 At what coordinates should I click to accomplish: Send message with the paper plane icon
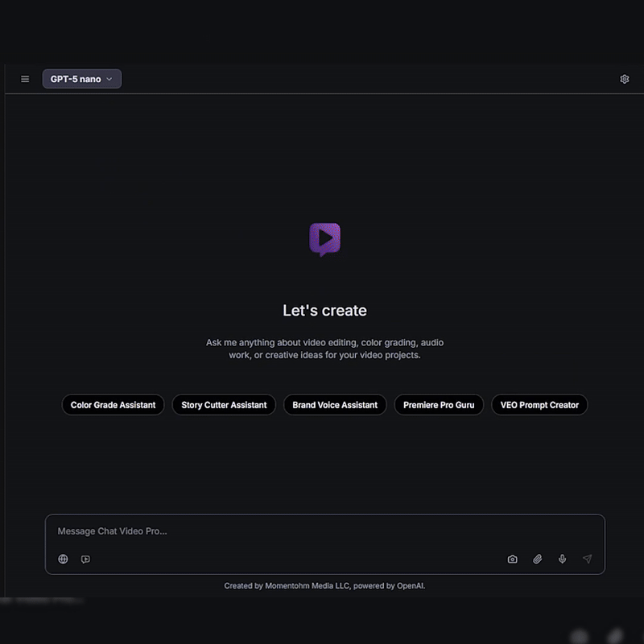point(588,559)
